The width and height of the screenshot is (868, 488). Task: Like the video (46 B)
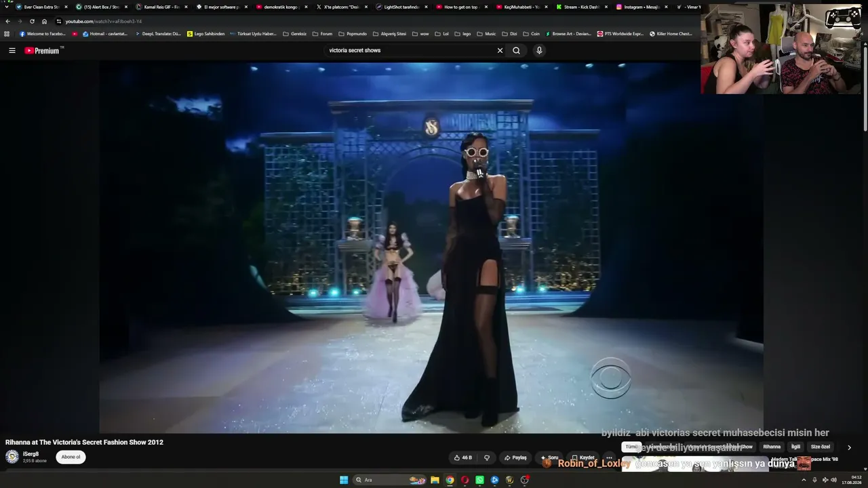[463, 457]
